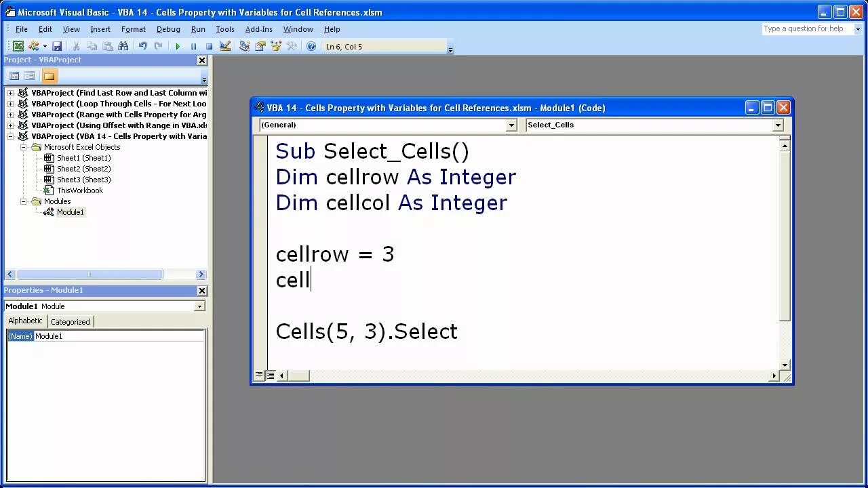Open Find with the binoculars icon
The width and height of the screenshot is (868, 488).
(x=123, y=46)
